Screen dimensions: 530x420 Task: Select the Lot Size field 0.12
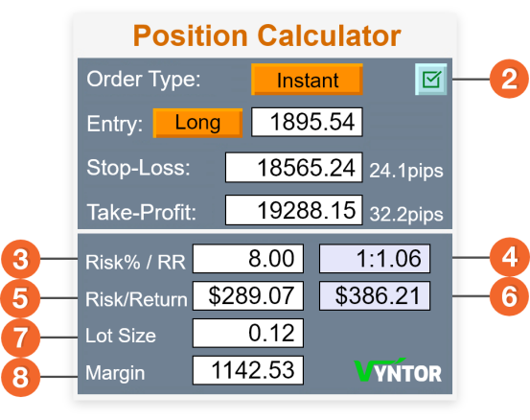248,333
